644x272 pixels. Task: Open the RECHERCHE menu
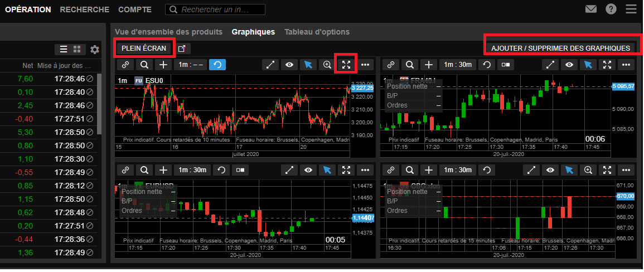click(84, 9)
